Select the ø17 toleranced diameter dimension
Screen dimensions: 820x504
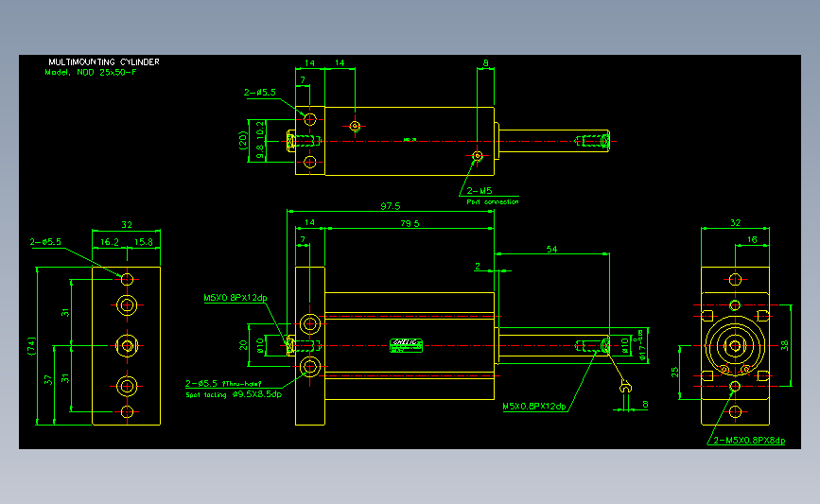pyautogui.click(x=642, y=345)
